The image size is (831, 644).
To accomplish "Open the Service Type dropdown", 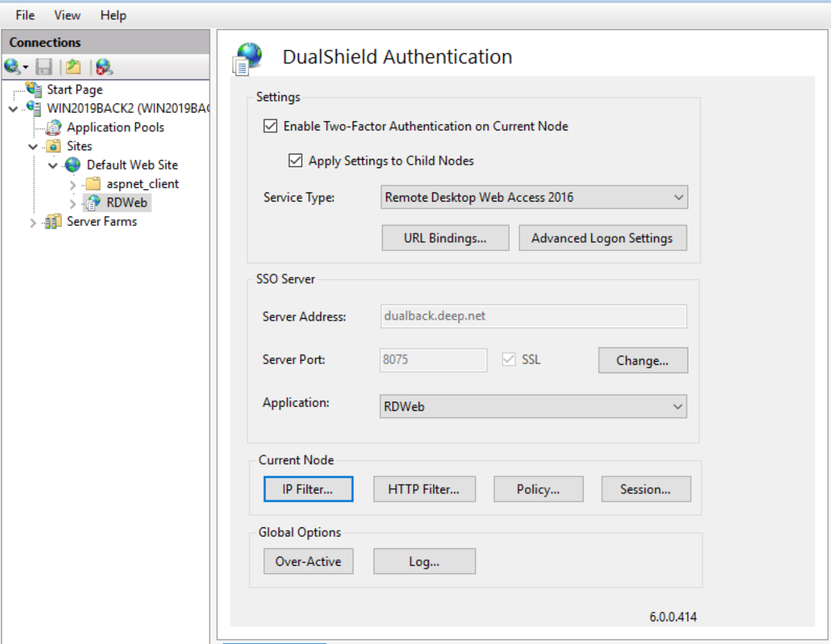I will click(678, 197).
